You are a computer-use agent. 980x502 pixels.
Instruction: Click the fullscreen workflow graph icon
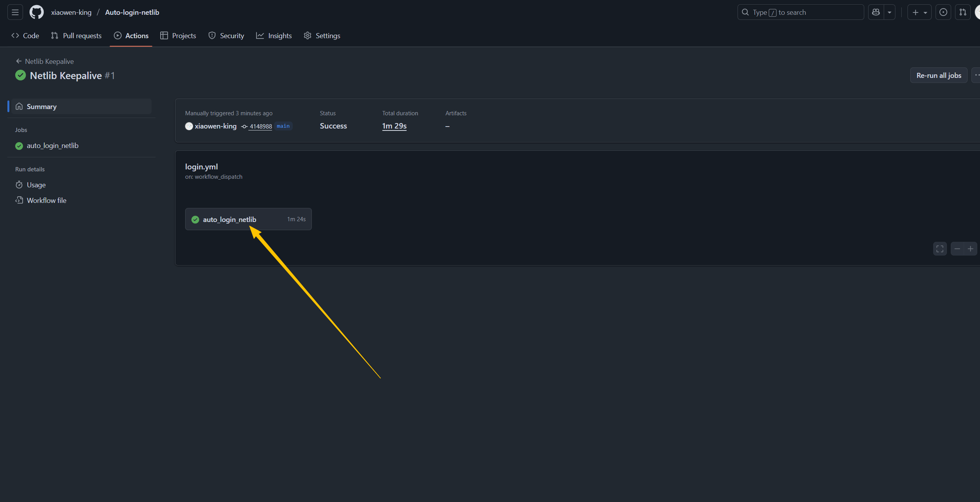tap(940, 249)
